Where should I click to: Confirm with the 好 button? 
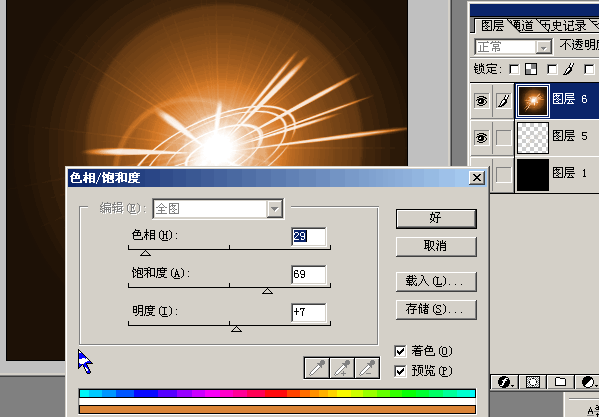click(x=436, y=218)
